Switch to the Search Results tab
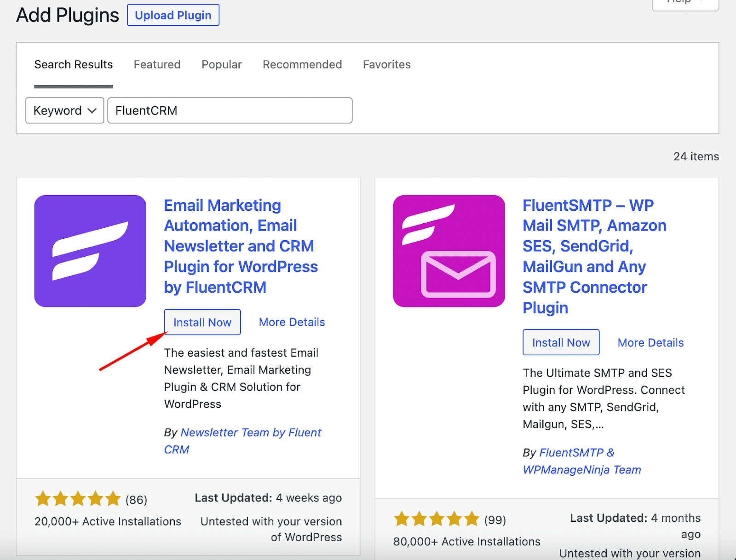The width and height of the screenshot is (736, 560). (x=74, y=64)
